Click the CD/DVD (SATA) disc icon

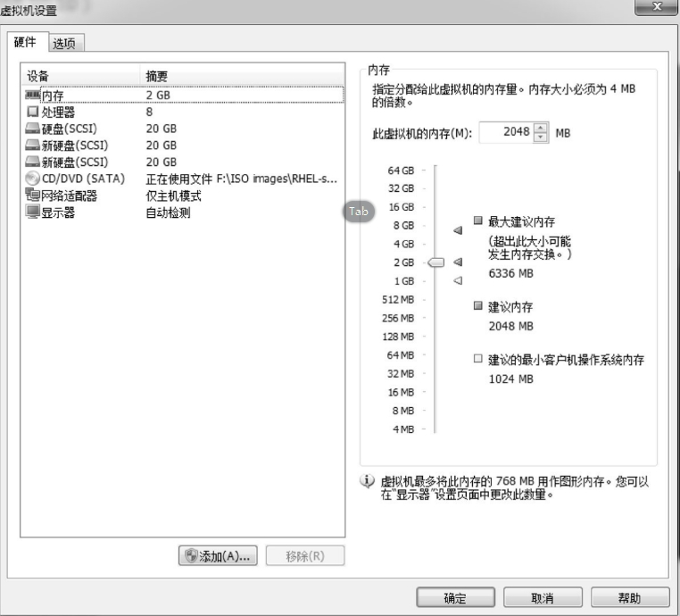(x=33, y=179)
